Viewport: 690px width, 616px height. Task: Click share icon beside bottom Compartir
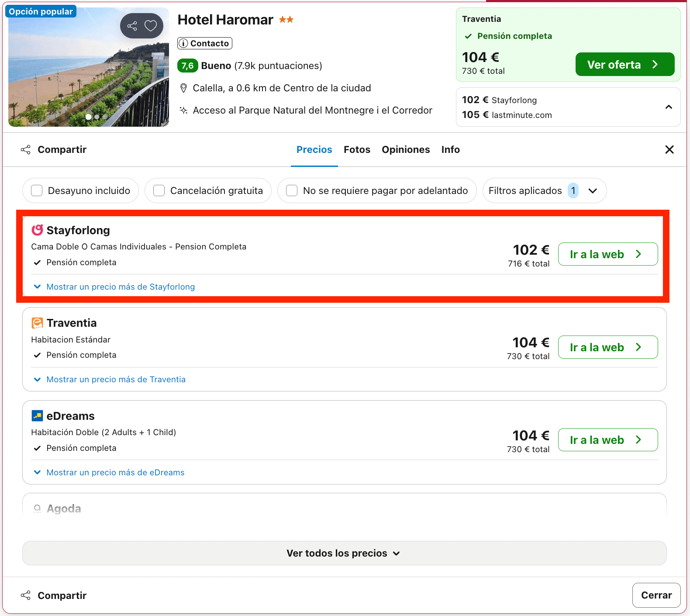(26, 595)
